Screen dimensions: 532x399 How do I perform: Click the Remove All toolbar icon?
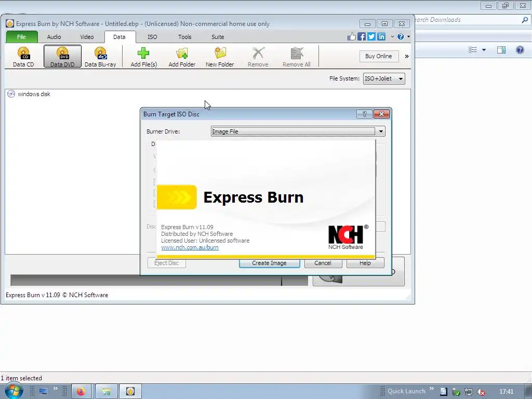(296, 56)
